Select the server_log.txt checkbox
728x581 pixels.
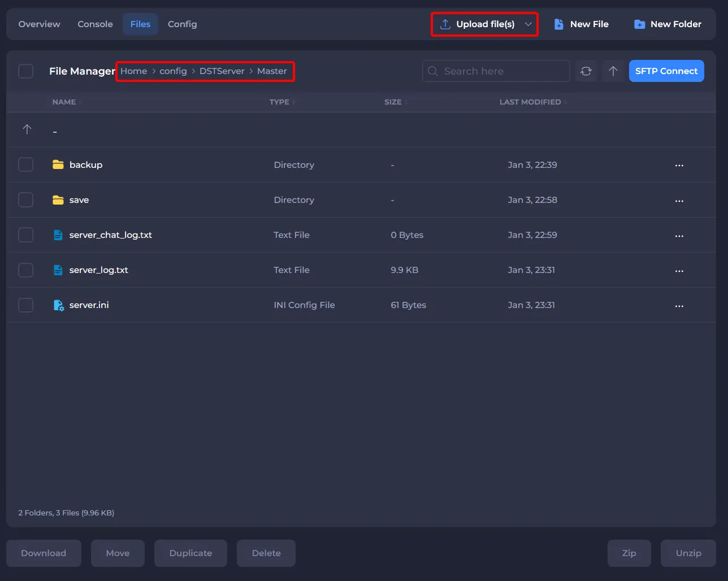(26, 270)
